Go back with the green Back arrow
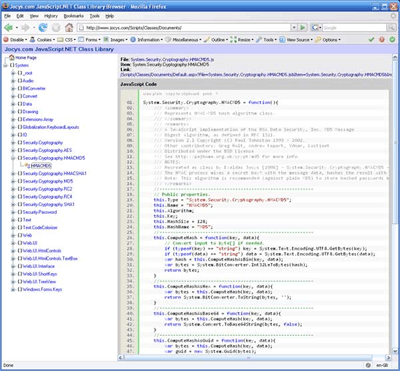This screenshot has width=400, height=371. pos(8,28)
